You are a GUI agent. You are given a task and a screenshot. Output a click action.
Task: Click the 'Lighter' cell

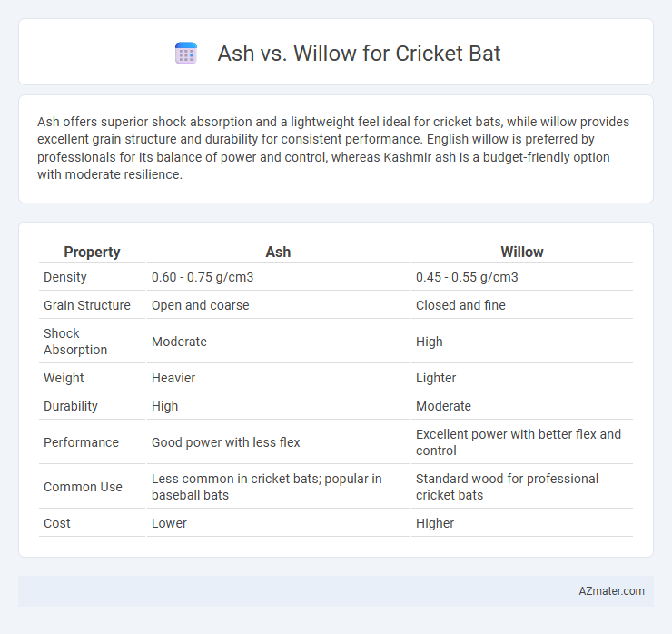point(435,378)
